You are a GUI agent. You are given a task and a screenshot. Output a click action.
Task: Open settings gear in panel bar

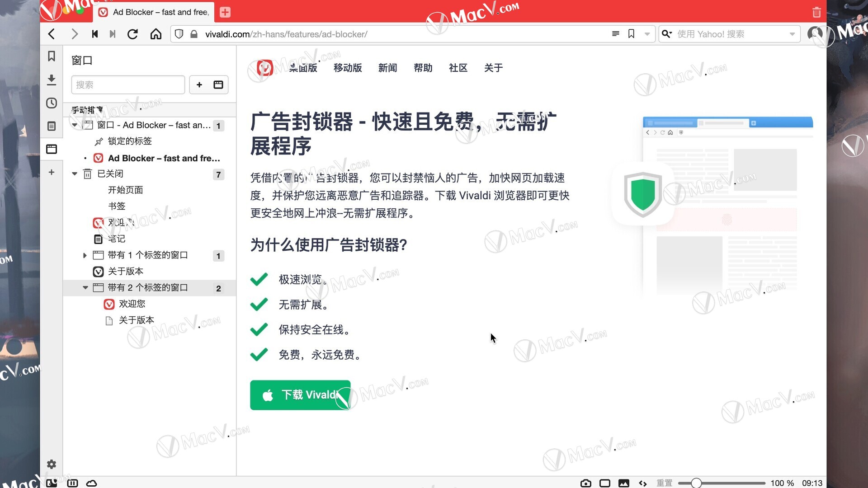[52, 464]
